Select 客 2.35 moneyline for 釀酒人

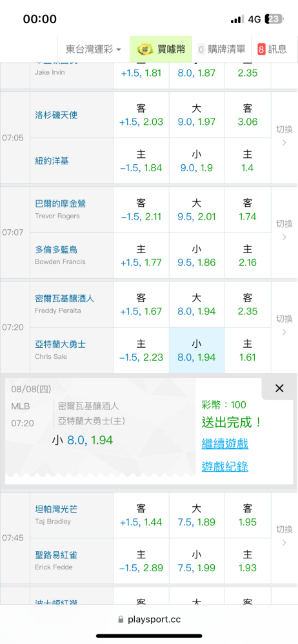click(x=248, y=305)
